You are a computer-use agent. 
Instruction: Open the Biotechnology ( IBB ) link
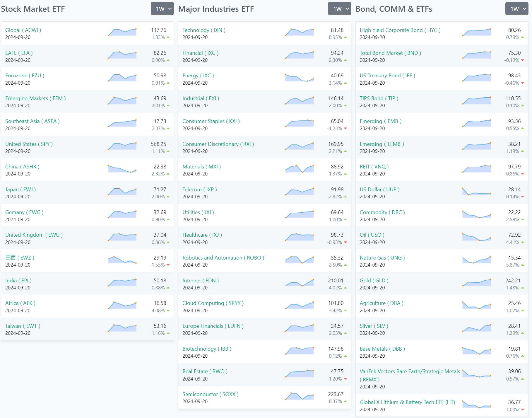point(207,349)
